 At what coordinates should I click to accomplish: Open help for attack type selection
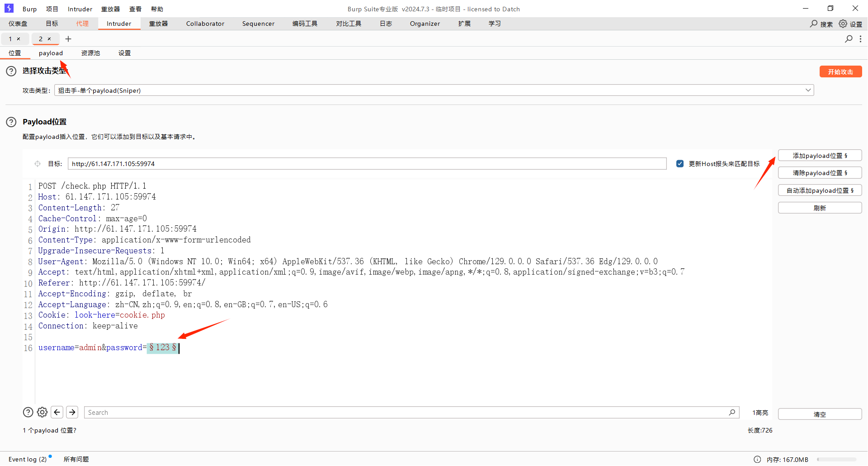tap(11, 71)
